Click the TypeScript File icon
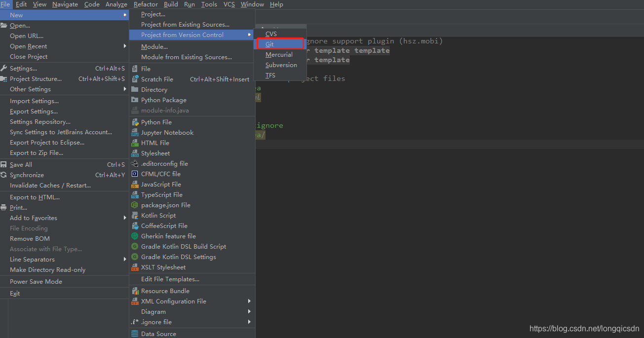The width and height of the screenshot is (644, 338). pyautogui.click(x=135, y=195)
